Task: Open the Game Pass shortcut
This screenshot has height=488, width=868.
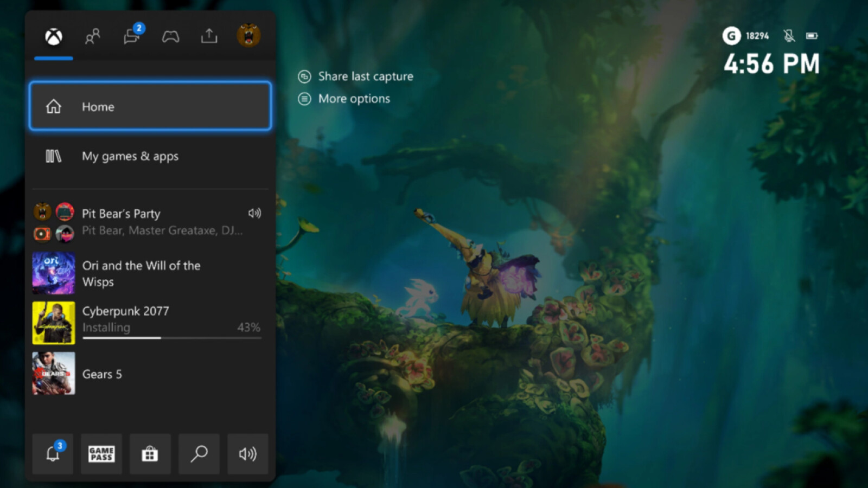Action: click(x=101, y=454)
